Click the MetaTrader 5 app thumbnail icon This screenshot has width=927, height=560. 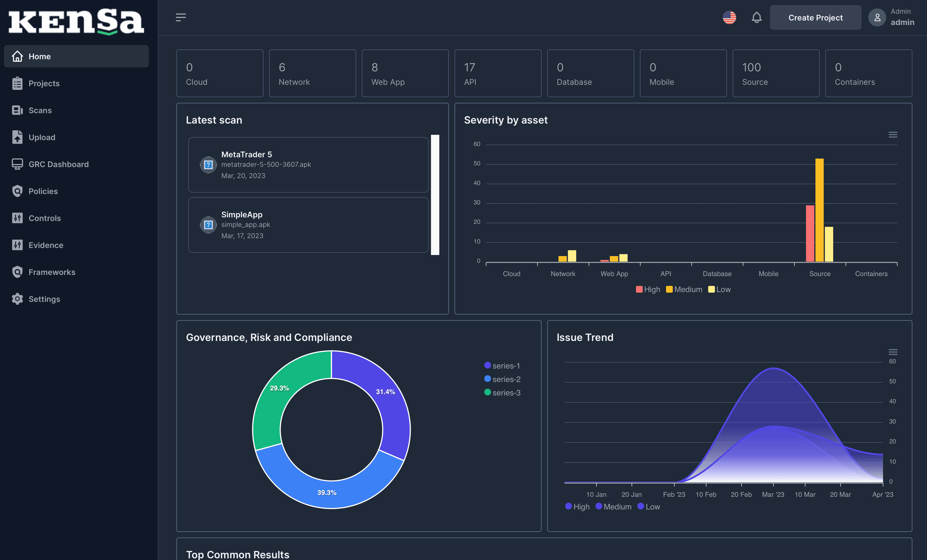click(208, 165)
